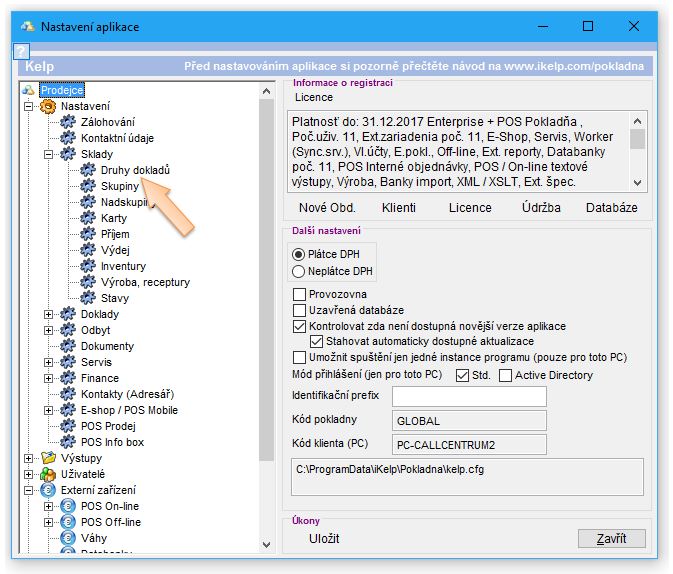Click the gear icon next to Zálohování
673x574 pixels.
pos(68,122)
